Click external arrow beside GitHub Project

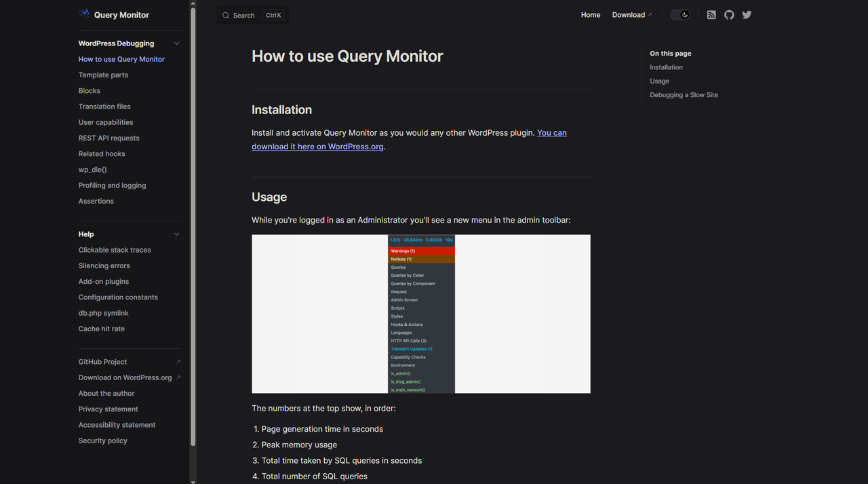[178, 362]
